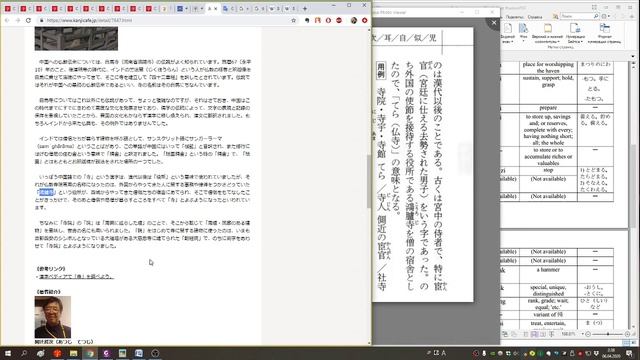Adjust the Word zoom slider
Viewport: 640px width, 360px height.
(x=608, y=334)
